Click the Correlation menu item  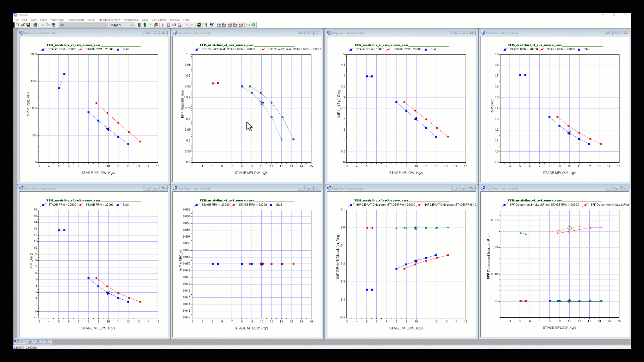coord(159,20)
